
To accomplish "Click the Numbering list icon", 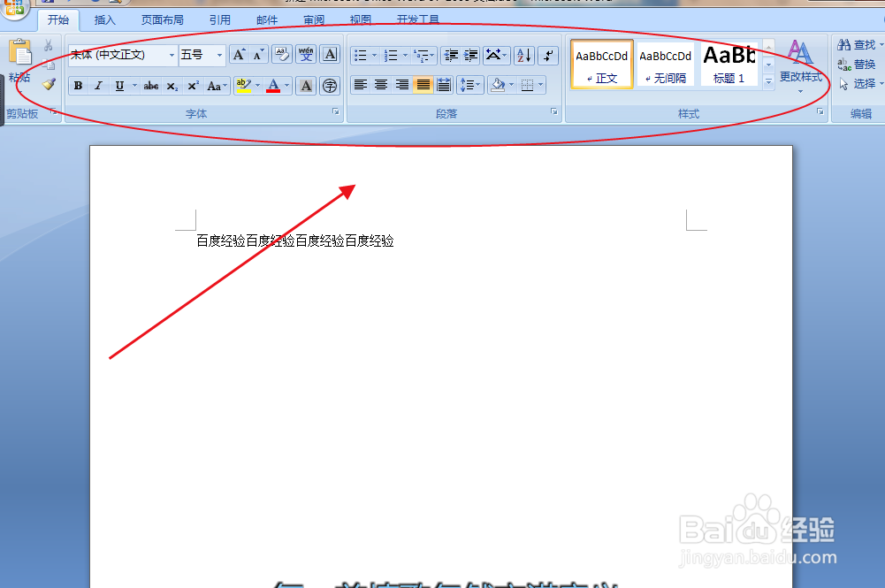I will tap(391, 56).
